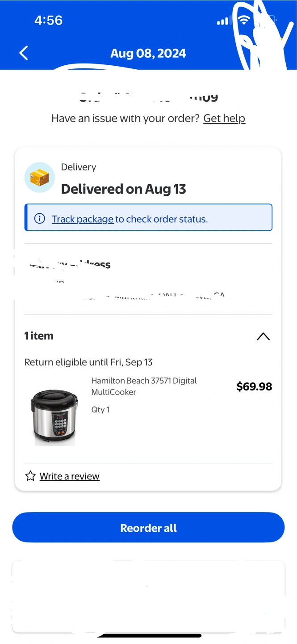Click the "Delivered on Aug 13" status
Viewport: 297px width, 644px height.
pyautogui.click(x=123, y=189)
